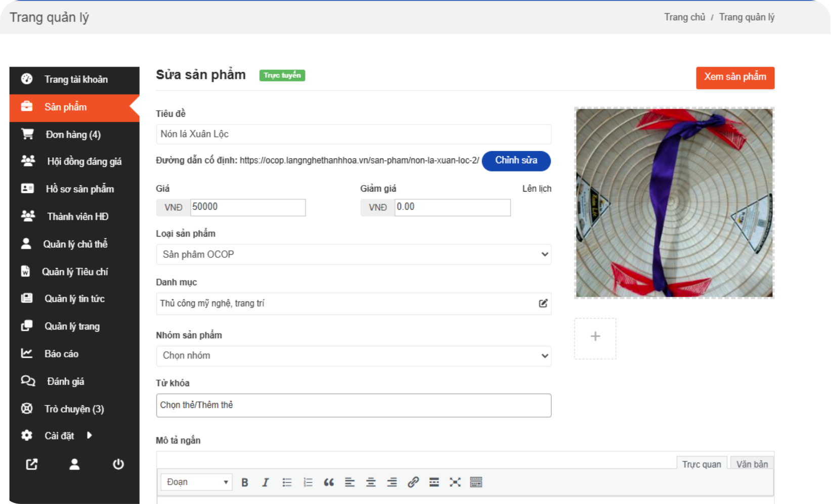Expand the Cài đặt submenu arrow
Image resolution: width=831 pixels, height=504 pixels.
coord(90,435)
